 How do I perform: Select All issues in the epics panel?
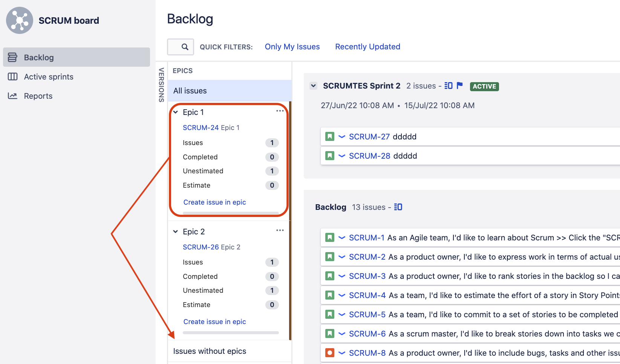(230, 91)
